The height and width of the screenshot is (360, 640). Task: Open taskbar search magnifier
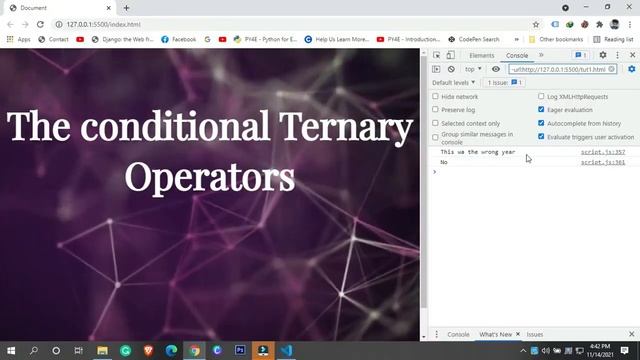33,350
